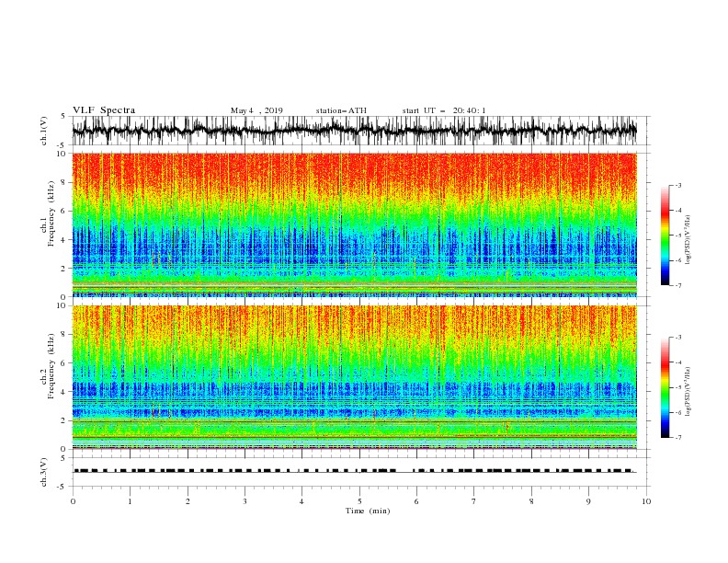The height and width of the screenshot is (563, 728).
Task: Click the "station=ATH" label
Action: 341,110
